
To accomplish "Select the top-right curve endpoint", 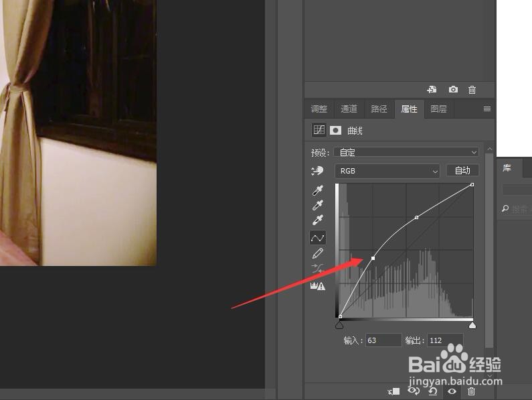I will pyautogui.click(x=472, y=184).
